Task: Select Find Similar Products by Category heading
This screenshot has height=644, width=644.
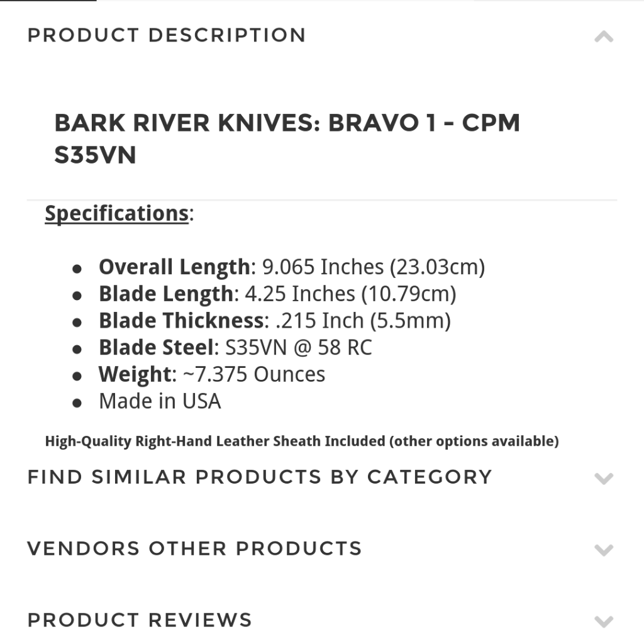Action: (x=260, y=477)
